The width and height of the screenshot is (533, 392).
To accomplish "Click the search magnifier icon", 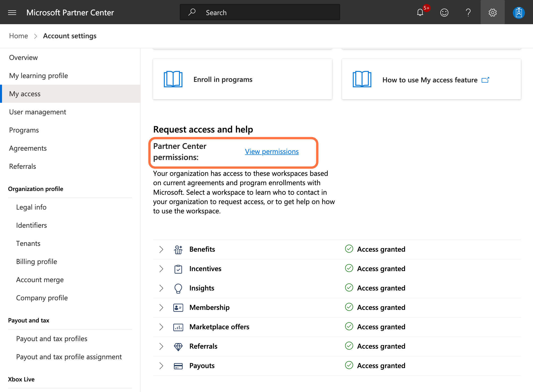I will [x=192, y=12].
